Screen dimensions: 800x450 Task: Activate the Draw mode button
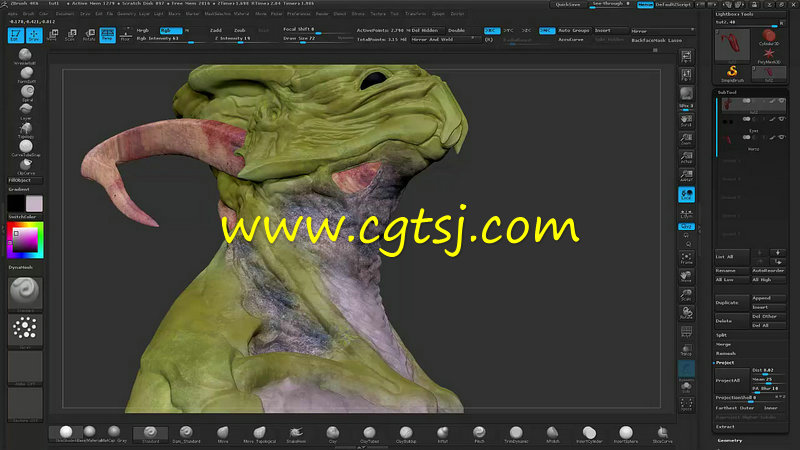[34, 35]
